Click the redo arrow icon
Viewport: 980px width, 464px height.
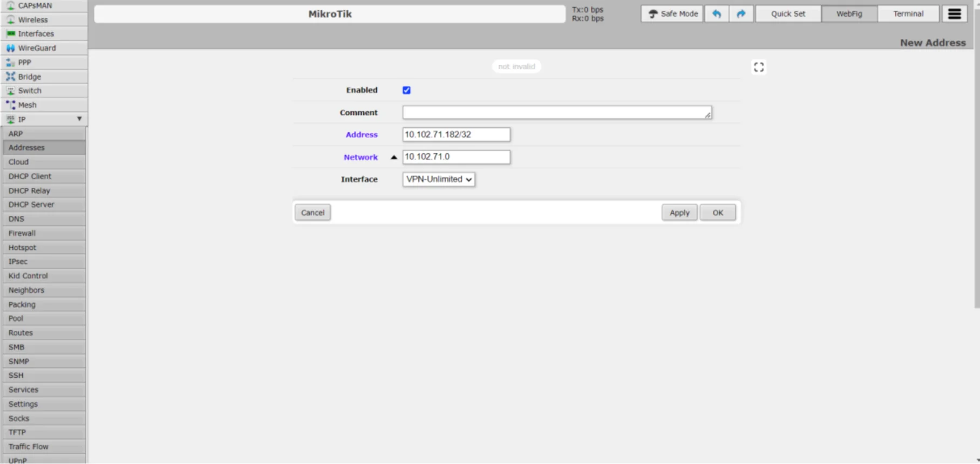[x=741, y=14]
